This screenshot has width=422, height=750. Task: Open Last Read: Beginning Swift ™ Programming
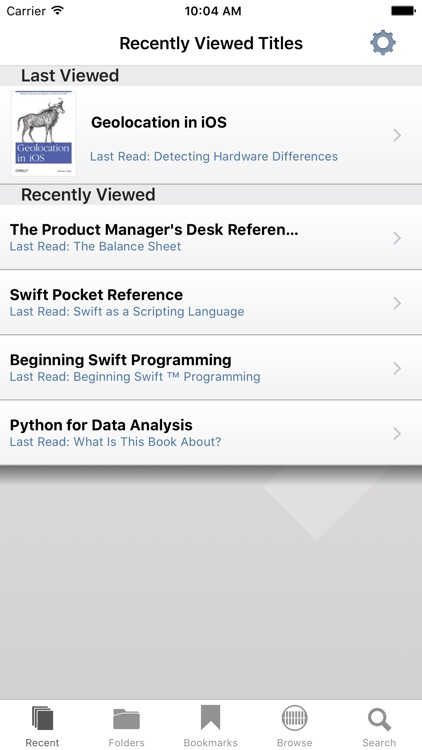coord(135,376)
